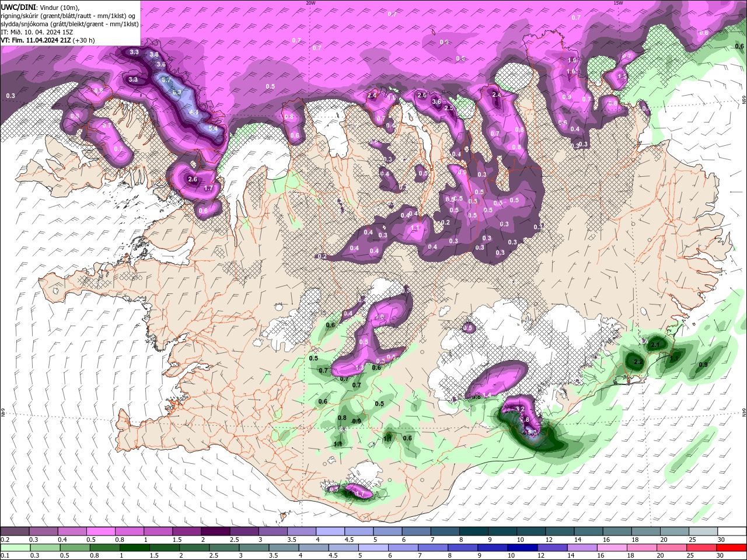Pick the 14–16 lilac swatch in the bottom row

click(x=582, y=548)
